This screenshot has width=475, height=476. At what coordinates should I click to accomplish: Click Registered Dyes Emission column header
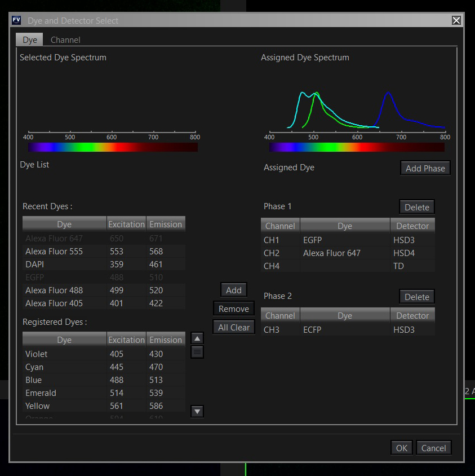166,340
